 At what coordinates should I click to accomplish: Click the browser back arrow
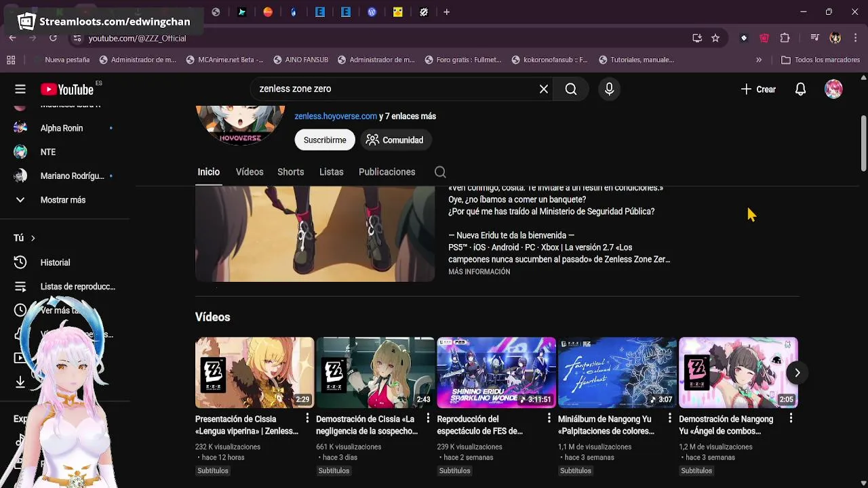(x=12, y=38)
